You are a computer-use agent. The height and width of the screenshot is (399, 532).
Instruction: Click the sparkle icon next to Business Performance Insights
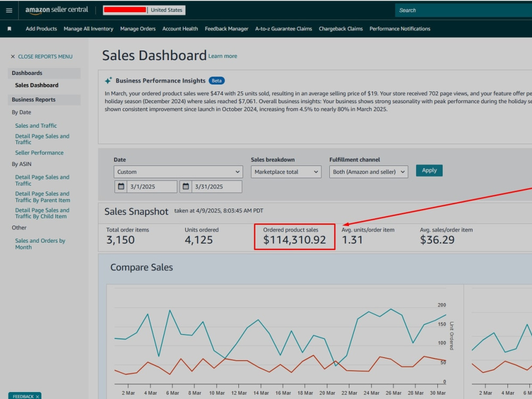pyautogui.click(x=108, y=81)
